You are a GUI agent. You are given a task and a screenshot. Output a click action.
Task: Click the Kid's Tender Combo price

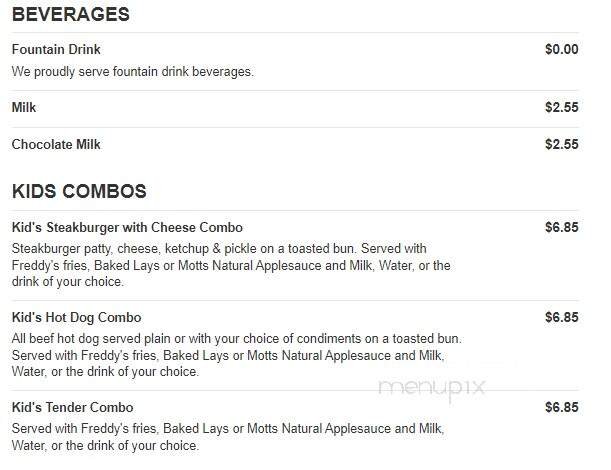562,407
